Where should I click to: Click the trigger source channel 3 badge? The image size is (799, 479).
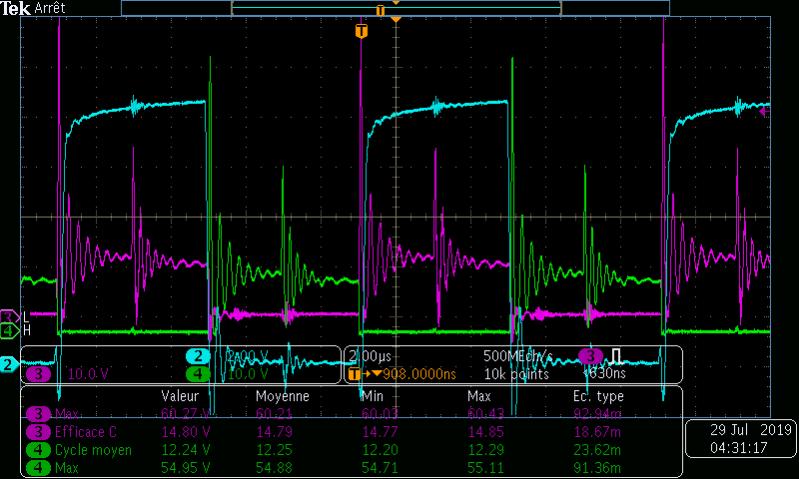[x=590, y=356]
